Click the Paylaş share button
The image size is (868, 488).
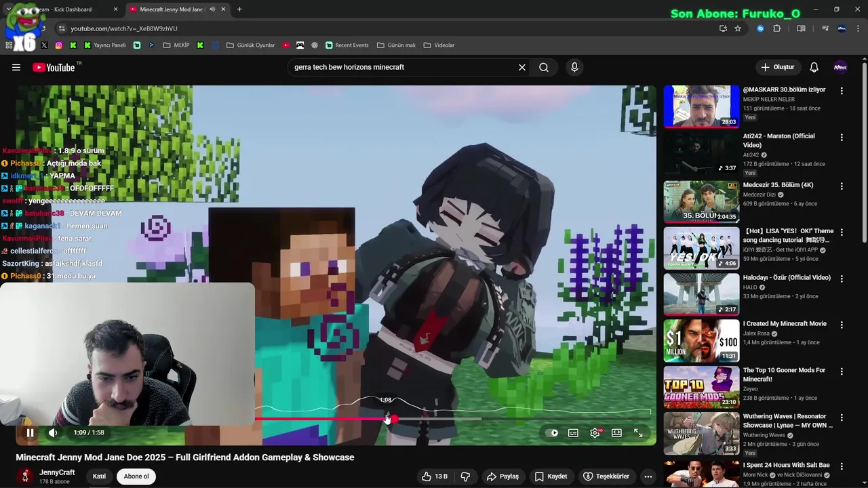(x=502, y=476)
